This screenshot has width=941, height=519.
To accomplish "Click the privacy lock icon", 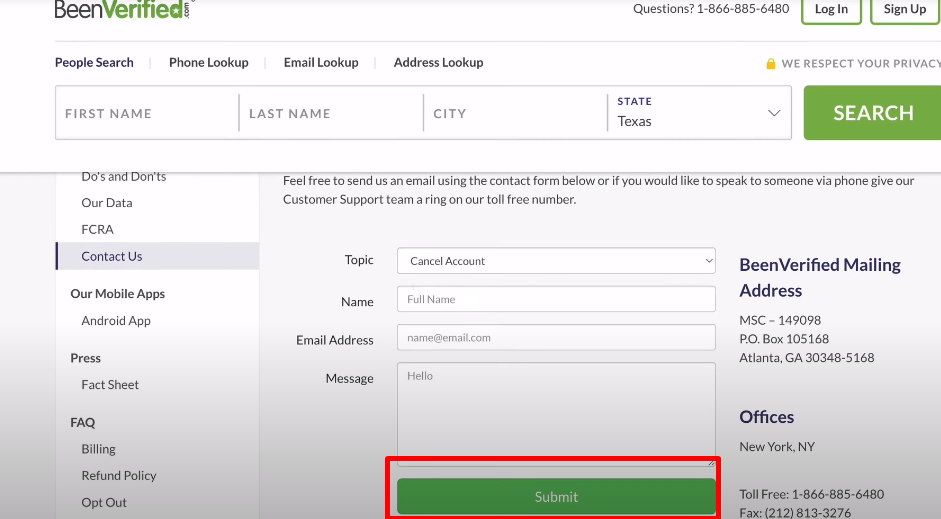I will [771, 64].
